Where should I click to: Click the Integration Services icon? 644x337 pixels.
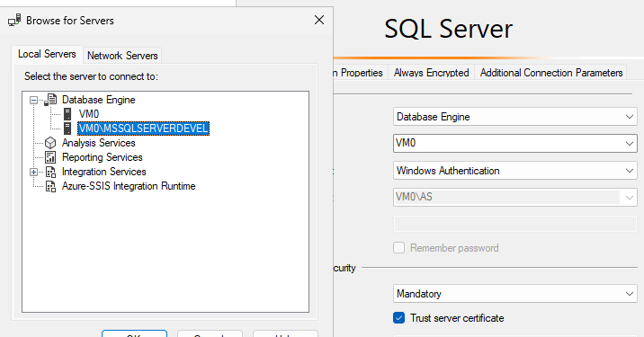50,172
